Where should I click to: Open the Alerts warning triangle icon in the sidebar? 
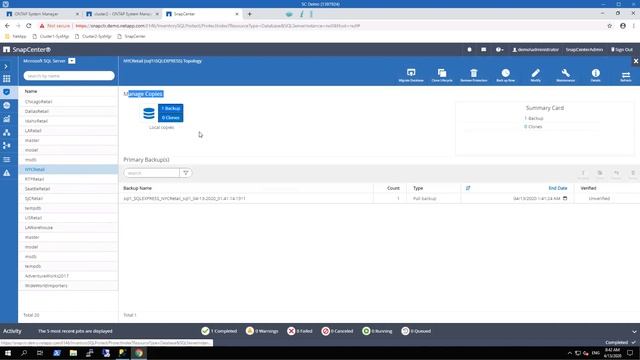7,173
